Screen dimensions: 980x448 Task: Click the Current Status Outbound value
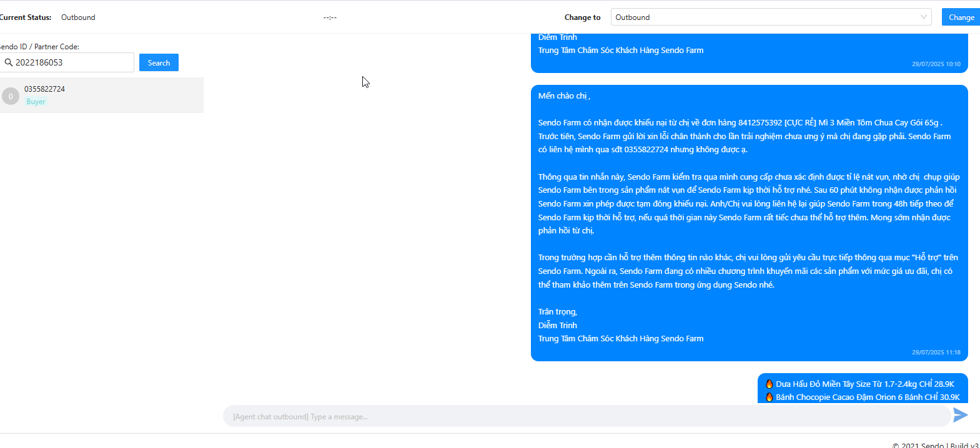pyautogui.click(x=78, y=17)
